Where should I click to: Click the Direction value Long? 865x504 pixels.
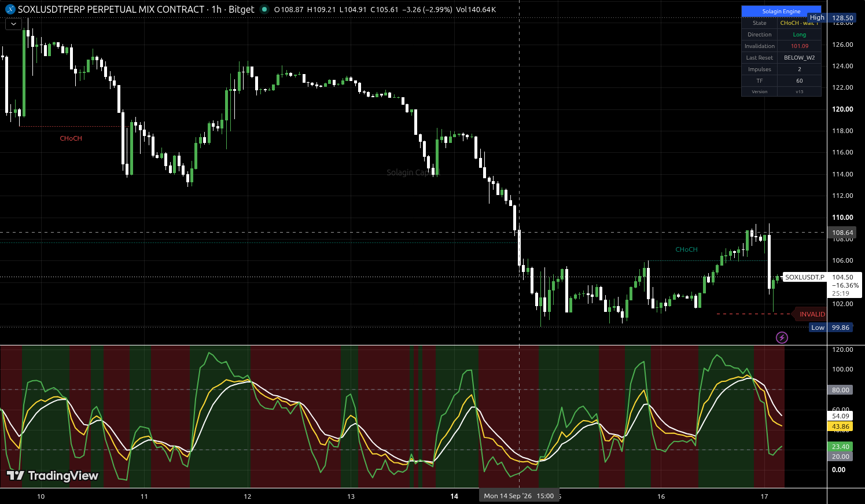[800, 35]
